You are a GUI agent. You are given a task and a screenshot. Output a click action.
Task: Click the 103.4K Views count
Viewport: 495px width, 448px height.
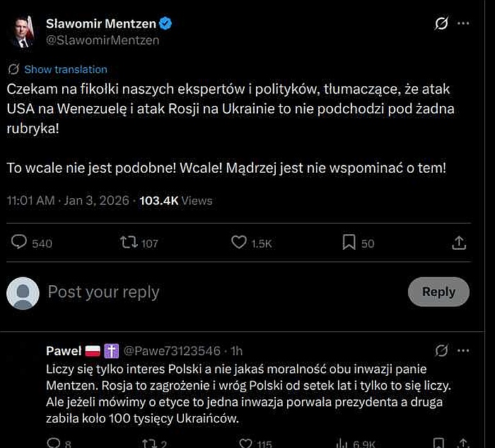[x=175, y=200]
